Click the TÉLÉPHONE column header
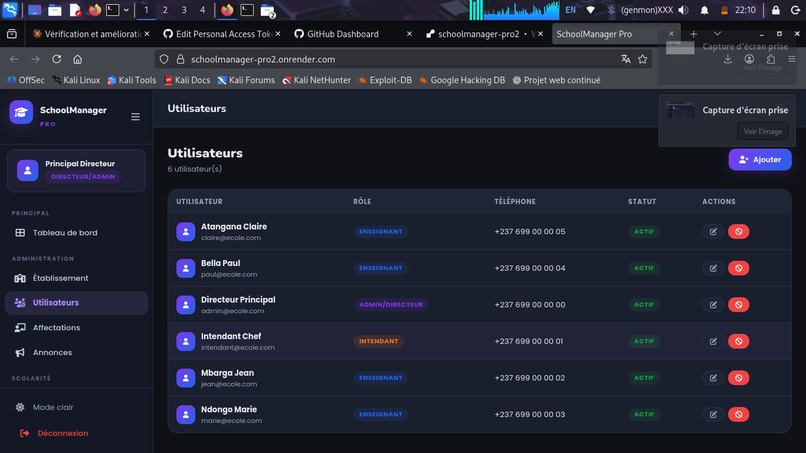Image resolution: width=806 pixels, height=453 pixels. coord(515,202)
